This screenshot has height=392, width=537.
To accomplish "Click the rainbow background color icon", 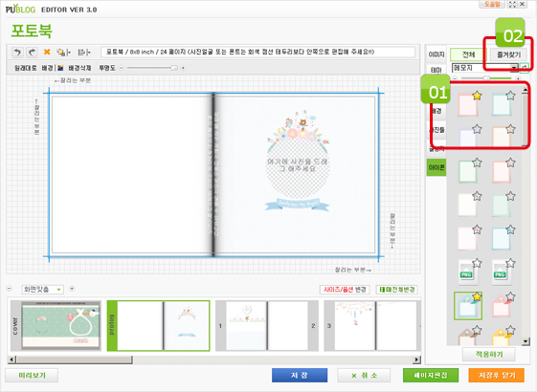I will [x=60, y=68].
